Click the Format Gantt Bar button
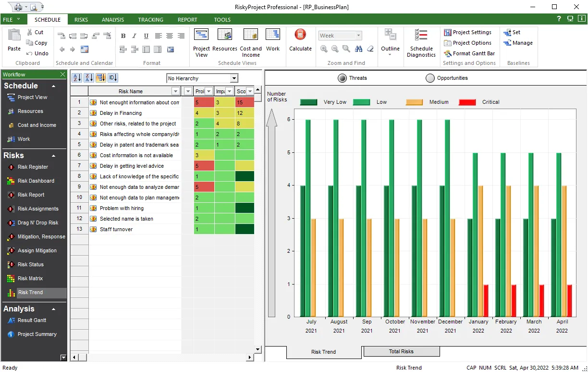The height and width of the screenshot is (372, 588). tap(469, 53)
